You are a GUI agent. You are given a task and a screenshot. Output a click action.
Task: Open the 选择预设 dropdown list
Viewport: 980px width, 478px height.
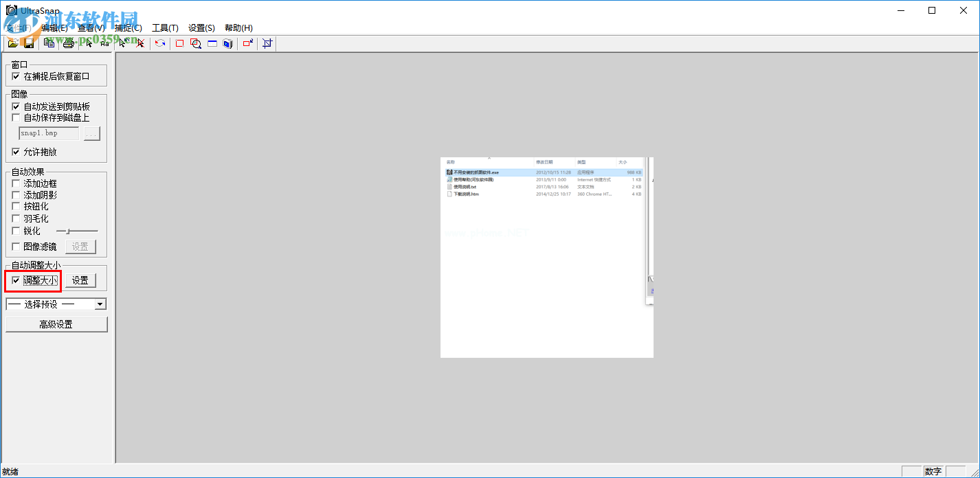pyautogui.click(x=100, y=304)
